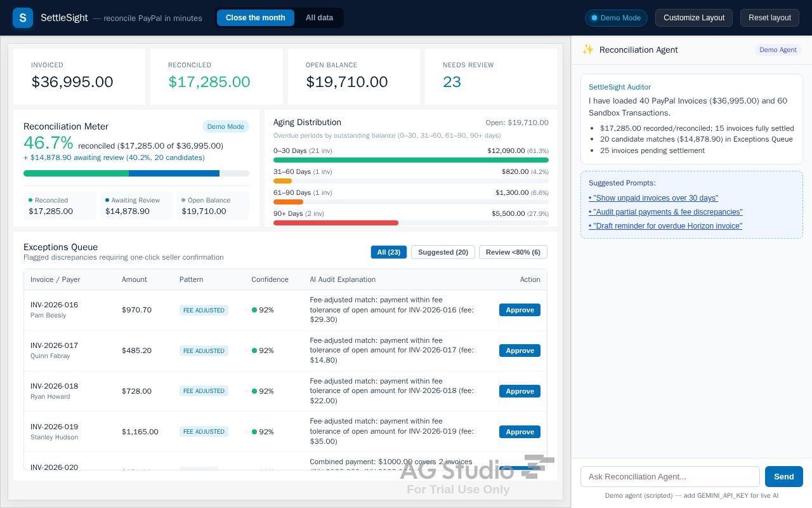The image size is (812, 508).
Task: Click the reconciliation meter progress bar
Action: tap(136, 173)
